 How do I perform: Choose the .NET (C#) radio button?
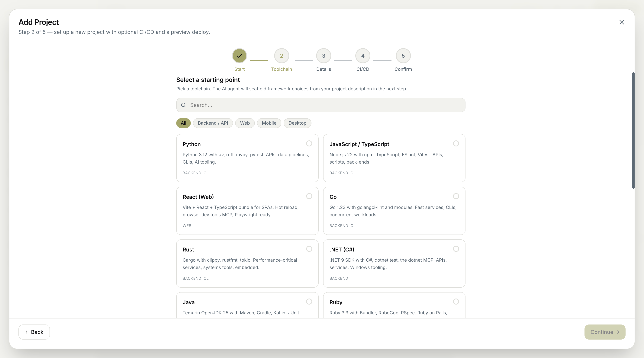click(456, 249)
